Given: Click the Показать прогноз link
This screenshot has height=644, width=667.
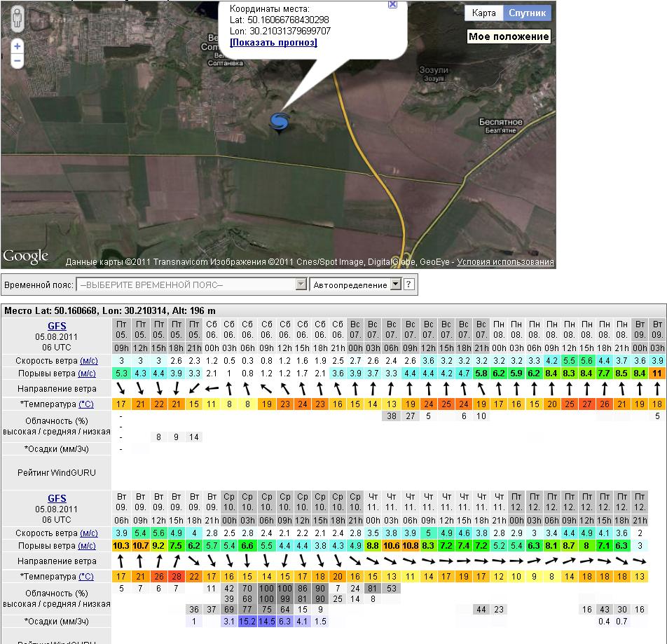Looking at the screenshot, I should (273, 43).
